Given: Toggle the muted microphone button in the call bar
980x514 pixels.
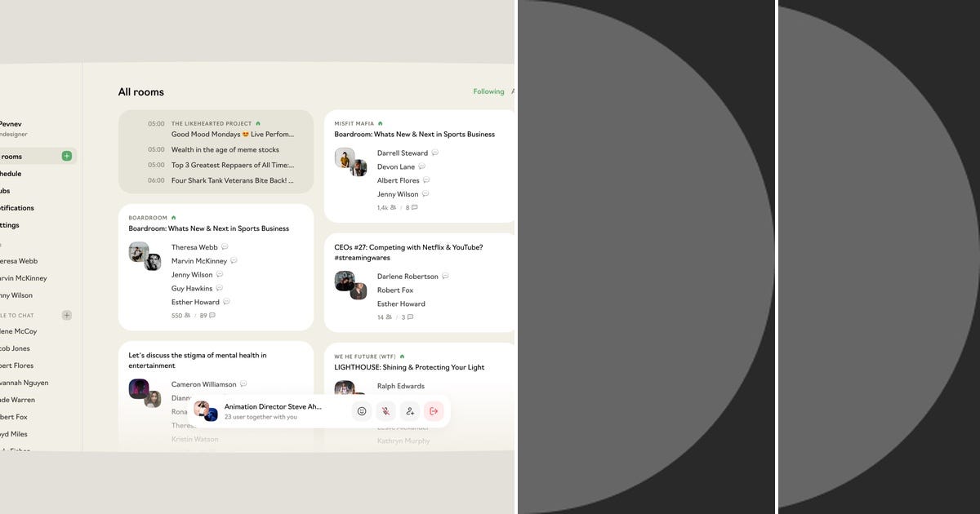Looking at the screenshot, I should click(385, 411).
